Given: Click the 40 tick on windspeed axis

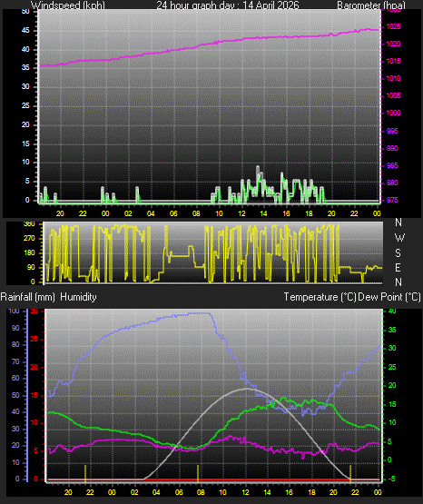Looking at the screenshot, I should coord(25,49).
